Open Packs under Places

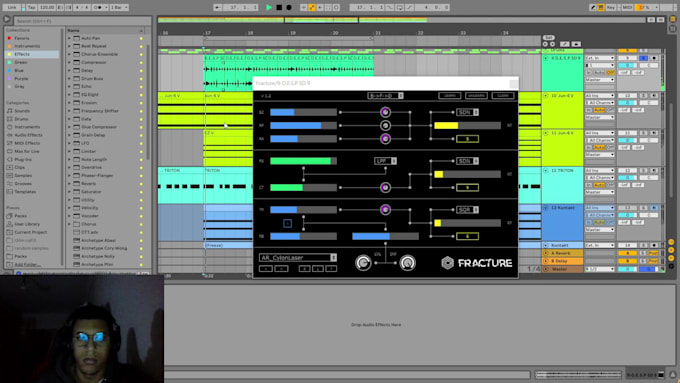click(20, 216)
